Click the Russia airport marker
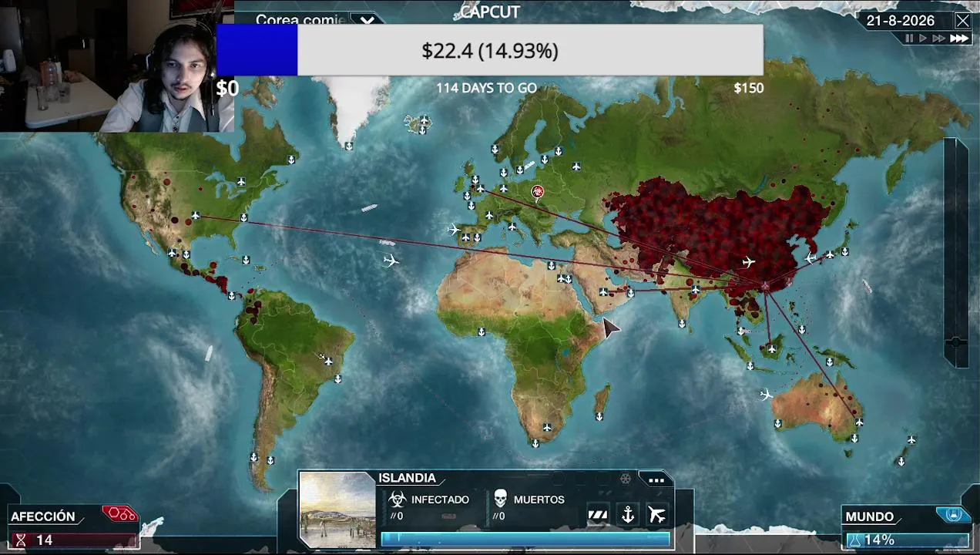980x555 pixels. point(576,166)
